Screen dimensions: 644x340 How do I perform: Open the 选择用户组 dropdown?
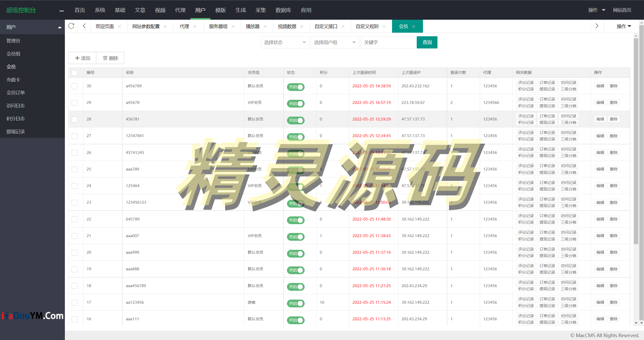tap(334, 42)
